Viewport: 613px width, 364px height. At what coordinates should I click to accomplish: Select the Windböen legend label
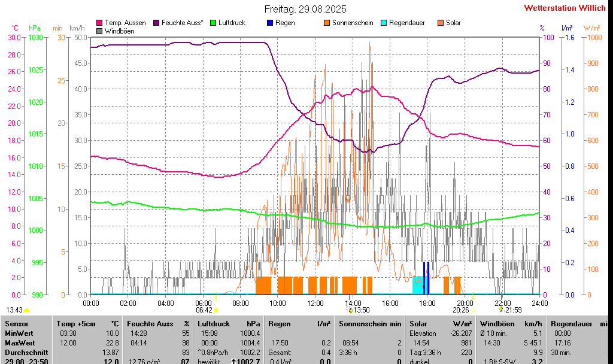tap(119, 31)
